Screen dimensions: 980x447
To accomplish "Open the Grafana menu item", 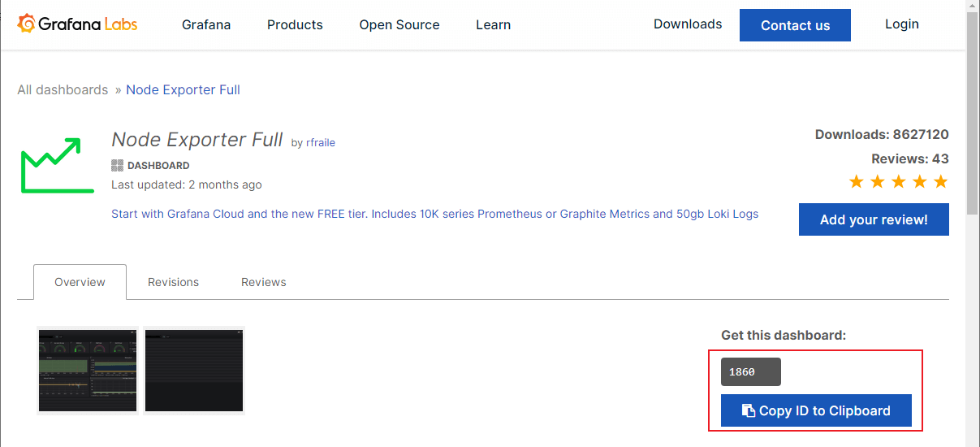I will 206,24.
